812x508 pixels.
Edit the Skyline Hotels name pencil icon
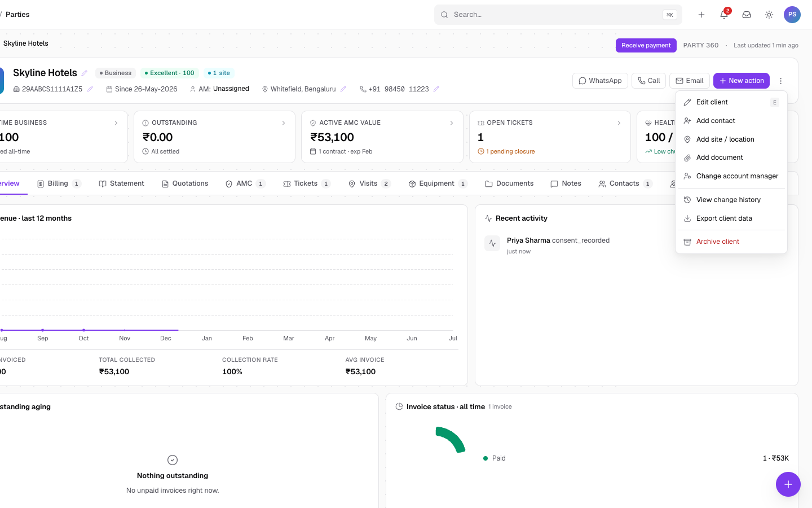85,73
